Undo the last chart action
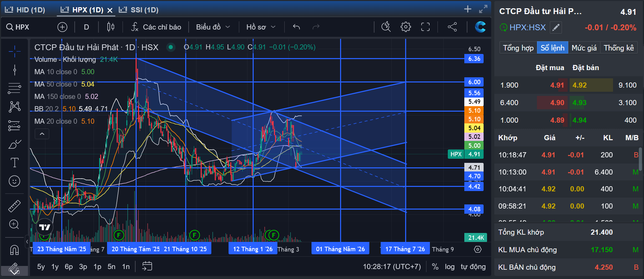The image size is (644, 279). tap(296, 27)
